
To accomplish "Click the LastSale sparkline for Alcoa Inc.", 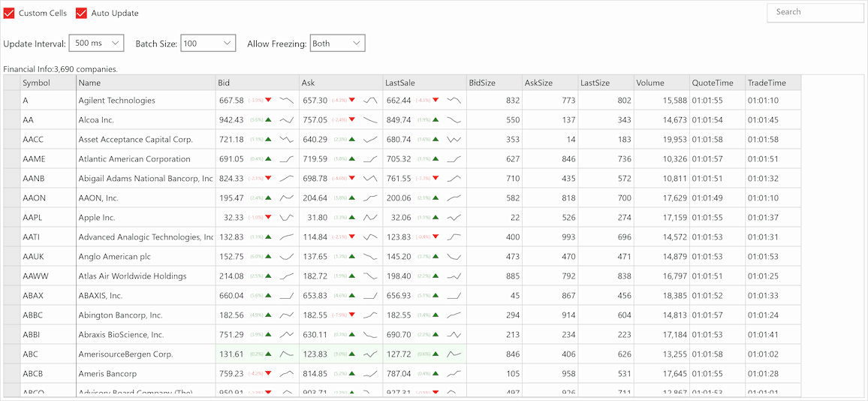I will [454, 119].
